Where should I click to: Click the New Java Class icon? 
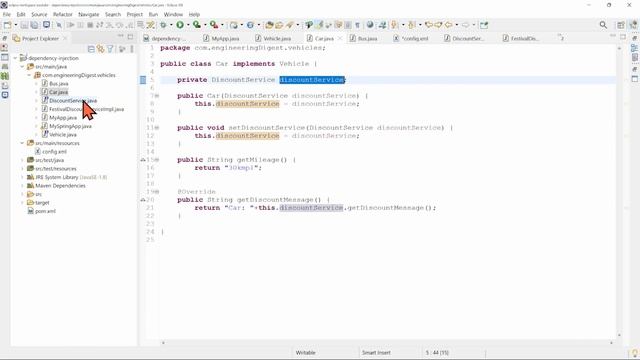point(250,25)
